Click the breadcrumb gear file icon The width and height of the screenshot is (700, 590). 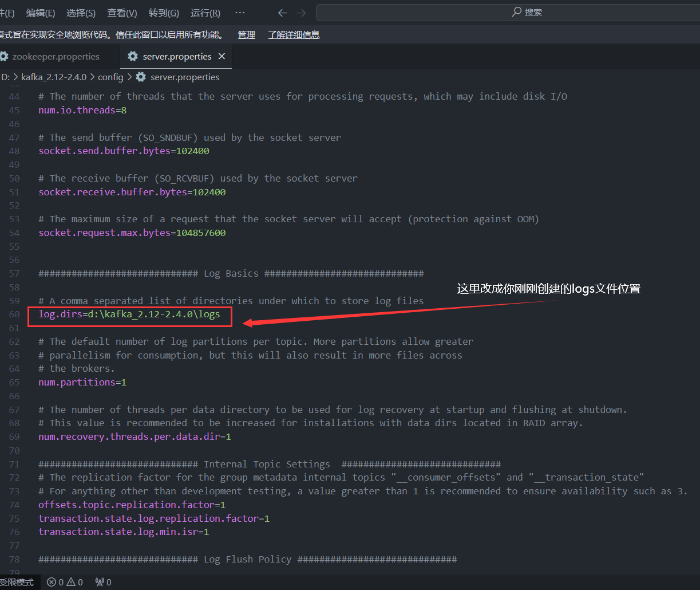coord(141,77)
